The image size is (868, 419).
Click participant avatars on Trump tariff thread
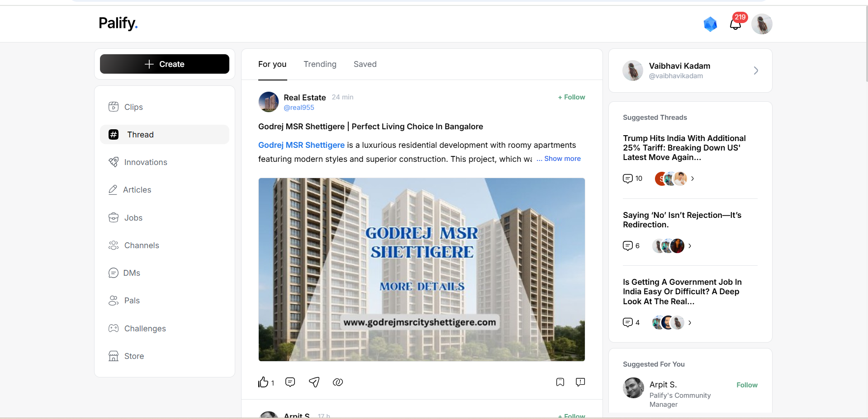pyautogui.click(x=671, y=179)
